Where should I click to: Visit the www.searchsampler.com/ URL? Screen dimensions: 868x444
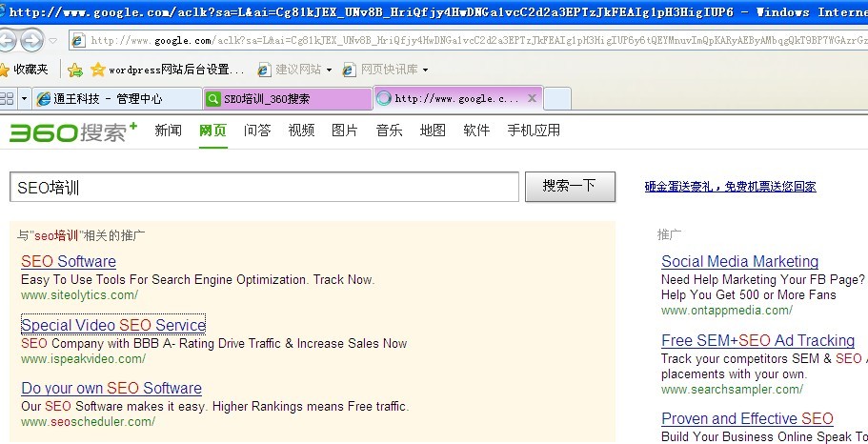click(732, 389)
